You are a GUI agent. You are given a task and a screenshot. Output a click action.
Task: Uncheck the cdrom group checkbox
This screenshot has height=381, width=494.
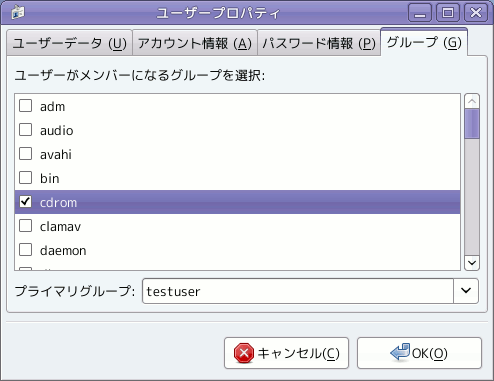pos(25,202)
